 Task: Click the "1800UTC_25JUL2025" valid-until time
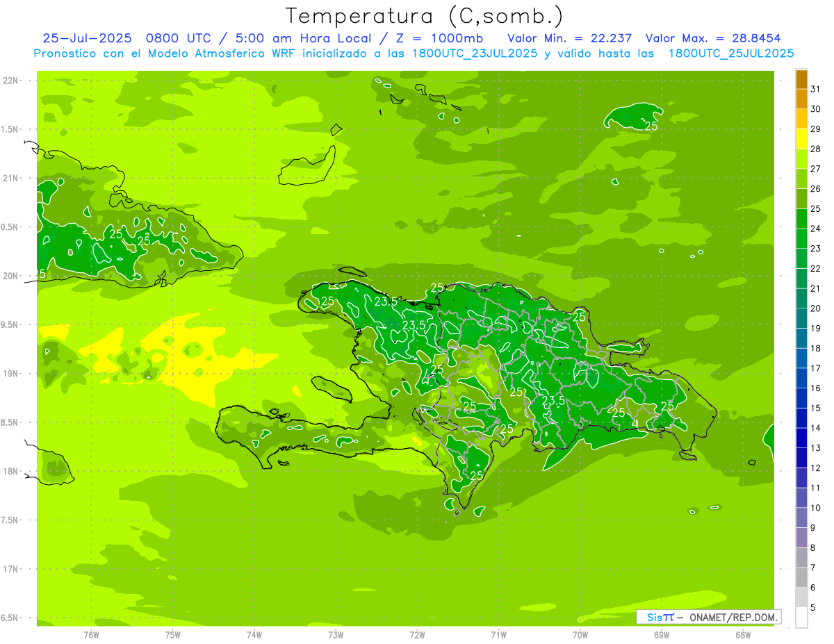(730, 53)
